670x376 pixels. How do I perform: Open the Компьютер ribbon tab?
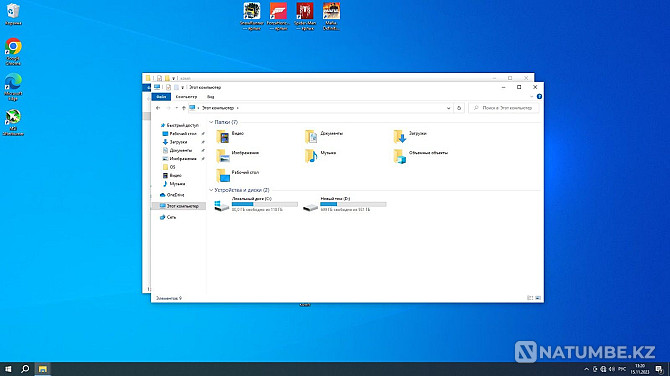(186, 97)
